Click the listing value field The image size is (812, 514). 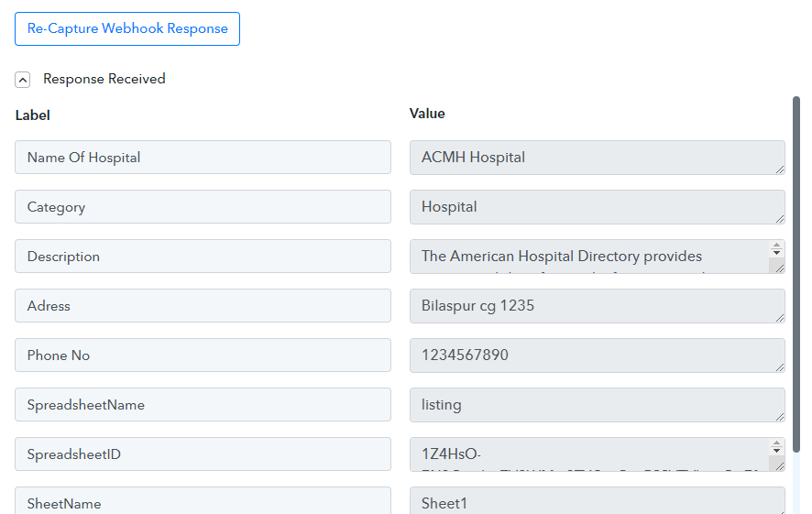point(598,405)
